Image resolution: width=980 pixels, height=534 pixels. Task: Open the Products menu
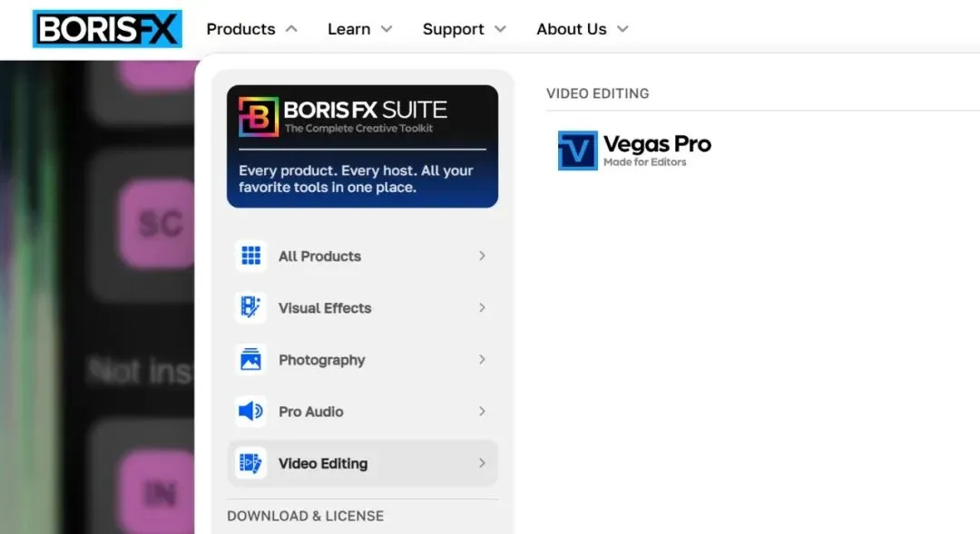(240, 29)
